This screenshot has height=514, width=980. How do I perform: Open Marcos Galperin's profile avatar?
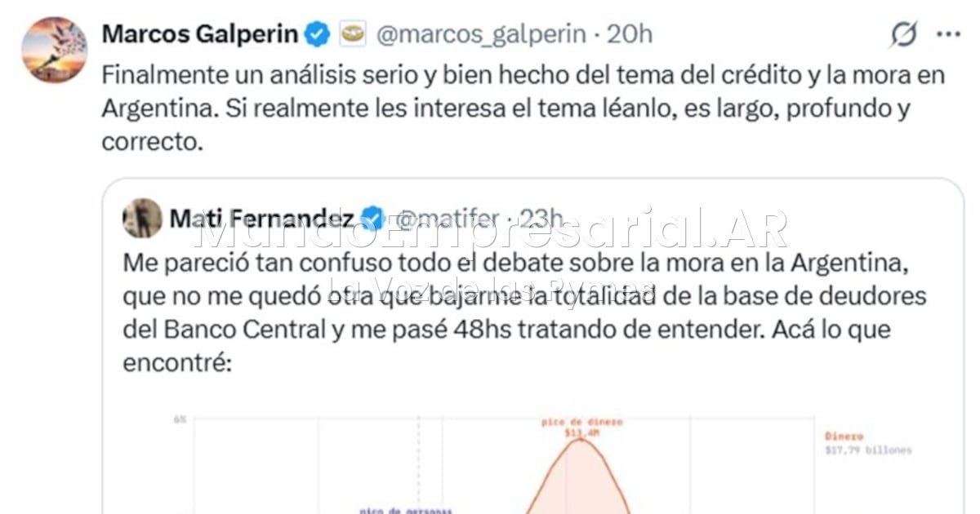click(54, 50)
